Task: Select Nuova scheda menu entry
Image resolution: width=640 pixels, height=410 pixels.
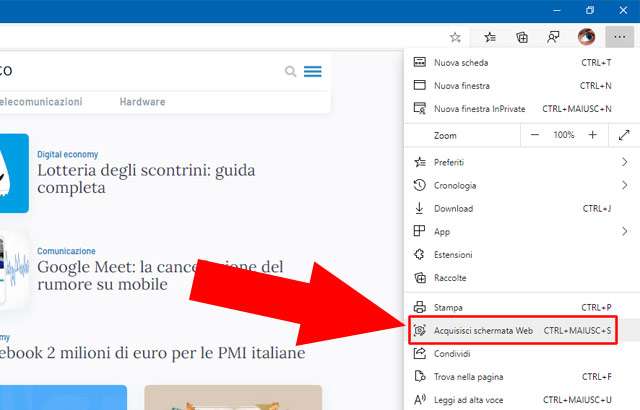Action: (x=522, y=62)
